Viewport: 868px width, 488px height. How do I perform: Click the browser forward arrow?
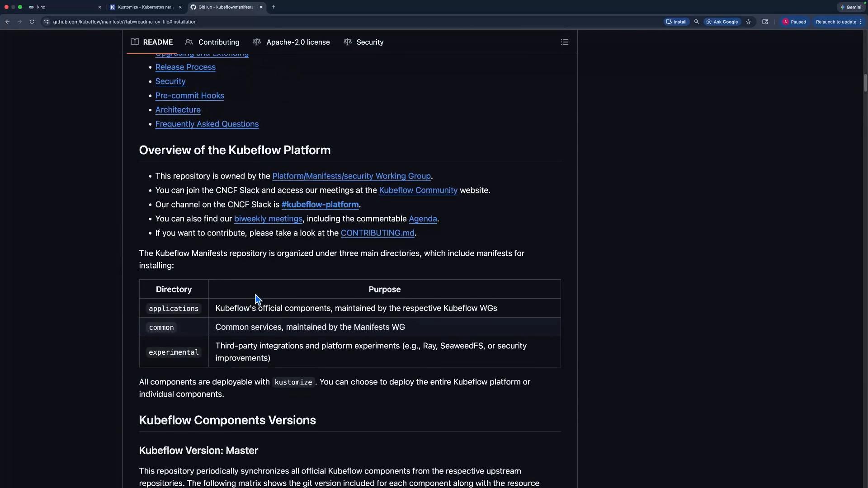pos(19,22)
